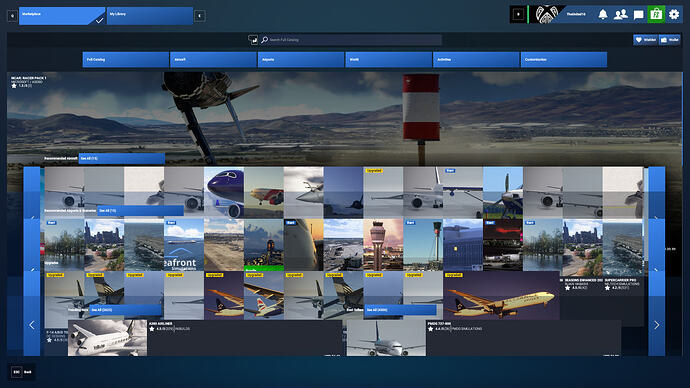Open the notifications bell icon
690x388 pixels.
click(x=603, y=15)
